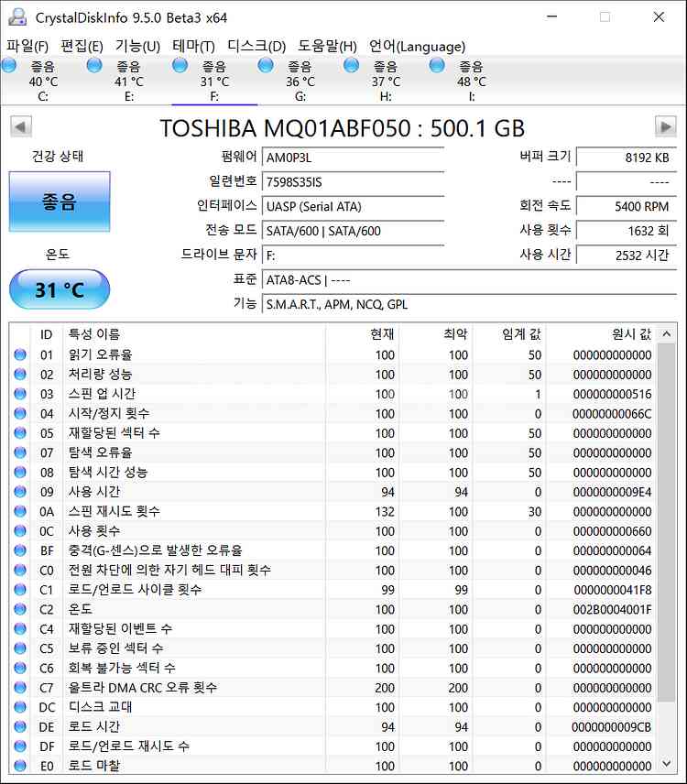Click raw value 0000000009E4 for 사용 시간
This screenshot has height=784, width=687.
(x=613, y=492)
